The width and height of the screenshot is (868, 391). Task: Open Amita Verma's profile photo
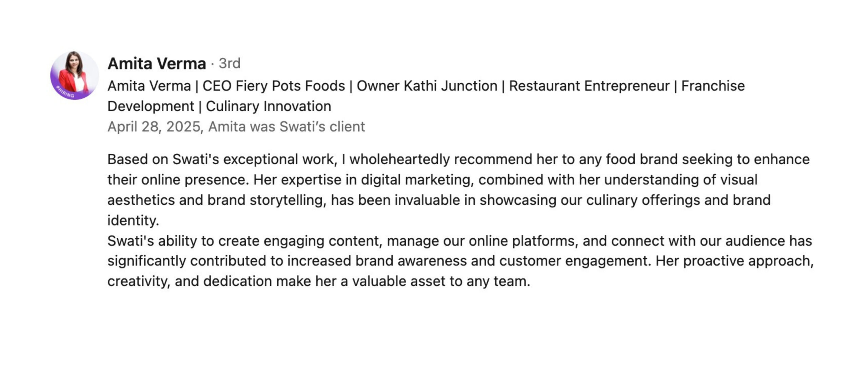coord(75,75)
